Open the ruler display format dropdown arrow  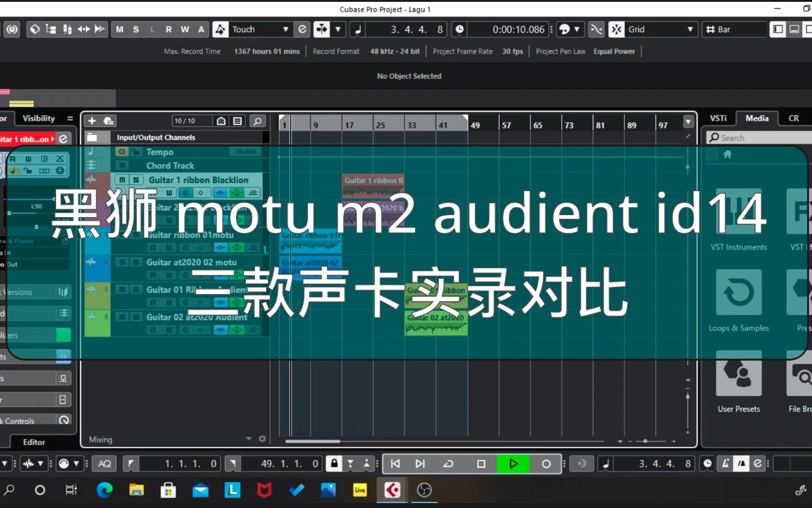[x=689, y=121]
